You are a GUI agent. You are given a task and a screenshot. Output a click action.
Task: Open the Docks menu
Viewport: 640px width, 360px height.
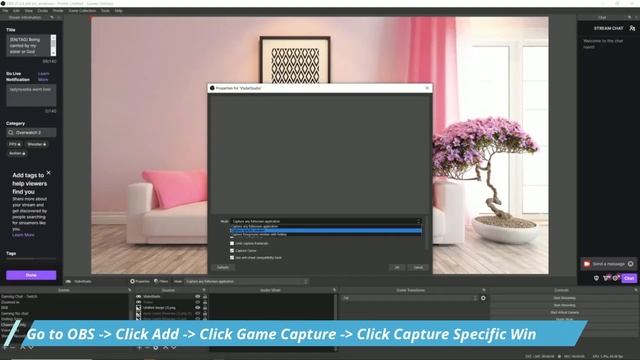point(42,11)
